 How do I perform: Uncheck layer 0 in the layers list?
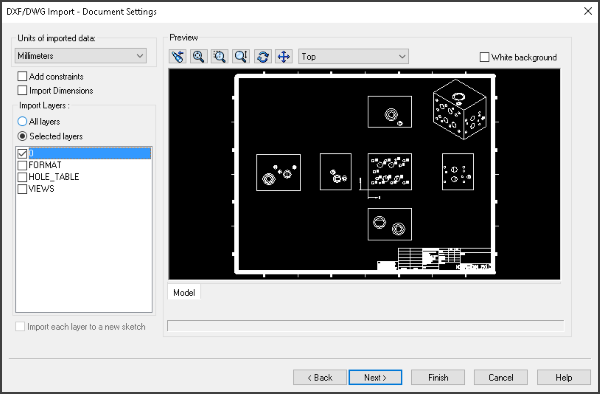pos(22,154)
